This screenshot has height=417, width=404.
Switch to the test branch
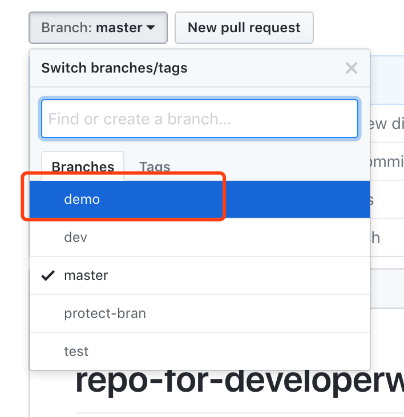tap(76, 351)
